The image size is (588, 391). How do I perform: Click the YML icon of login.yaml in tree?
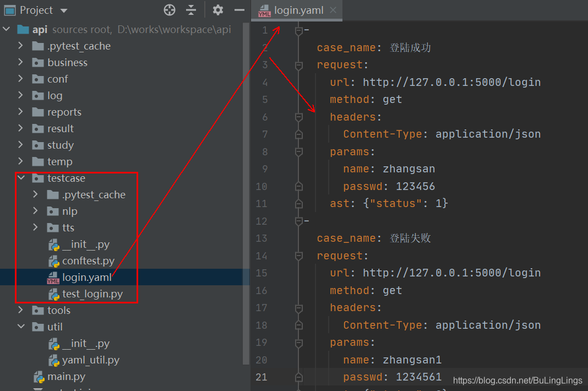pyautogui.click(x=53, y=278)
